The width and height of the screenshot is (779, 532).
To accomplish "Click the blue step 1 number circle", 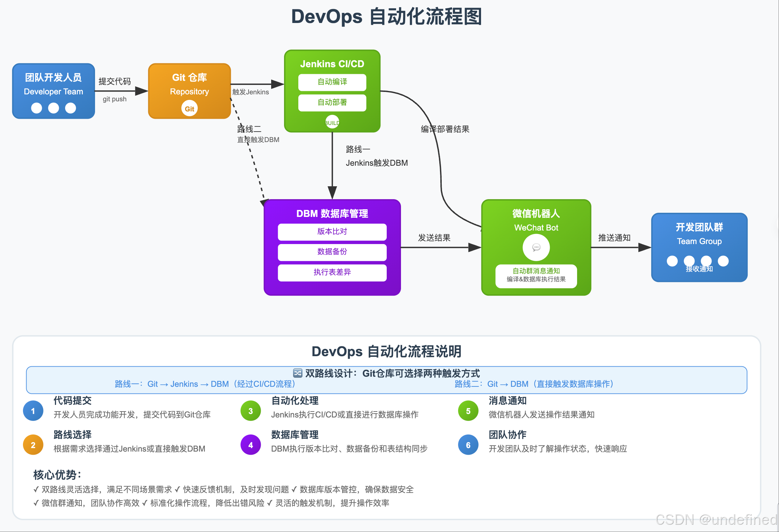I will (33, 411).
